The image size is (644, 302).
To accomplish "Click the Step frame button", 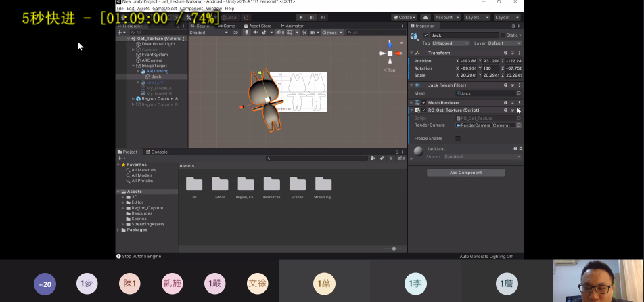I will tap(322, 17).
